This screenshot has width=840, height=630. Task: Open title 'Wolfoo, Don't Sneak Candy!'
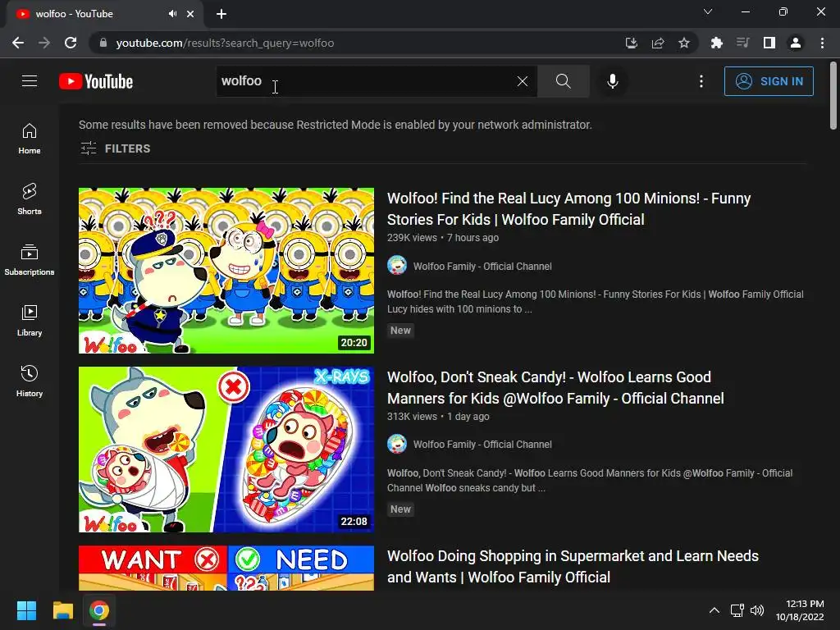tap(555, 388)
